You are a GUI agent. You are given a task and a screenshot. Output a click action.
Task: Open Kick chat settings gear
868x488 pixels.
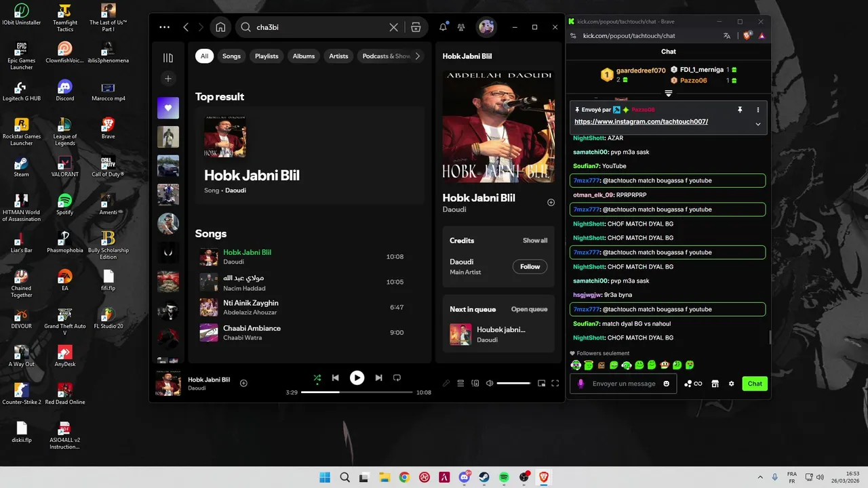click(x=731, y=384)
